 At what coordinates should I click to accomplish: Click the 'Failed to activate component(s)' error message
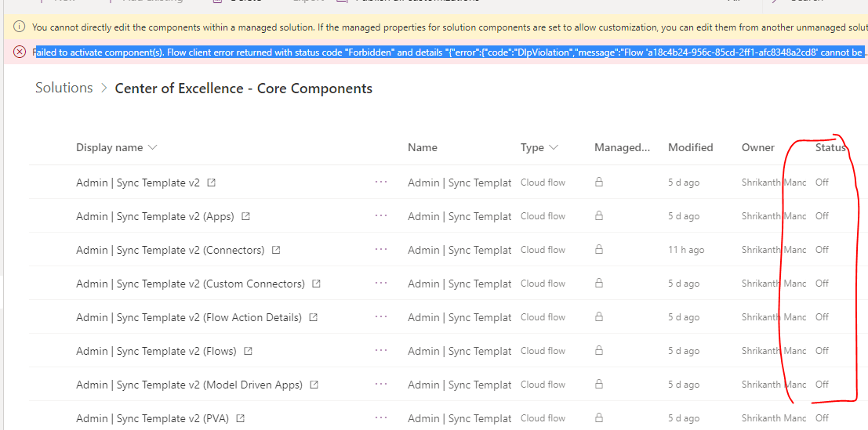450,52
